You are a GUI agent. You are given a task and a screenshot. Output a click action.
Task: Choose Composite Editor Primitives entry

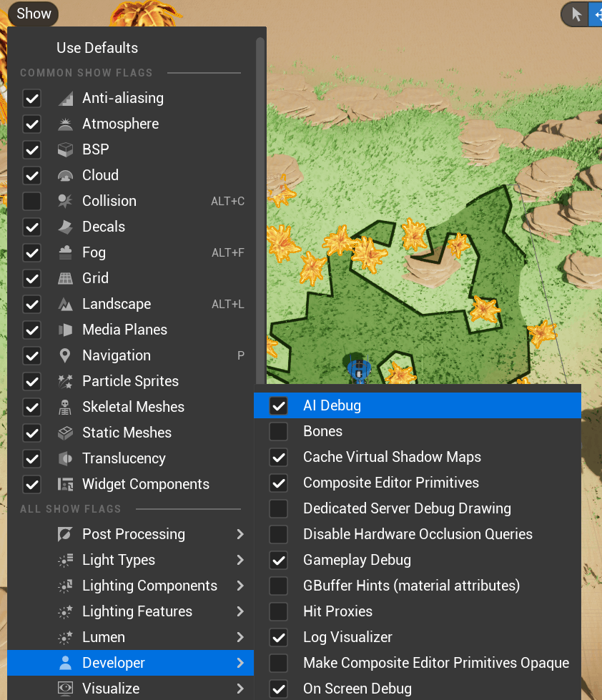[x=418, y=483]
